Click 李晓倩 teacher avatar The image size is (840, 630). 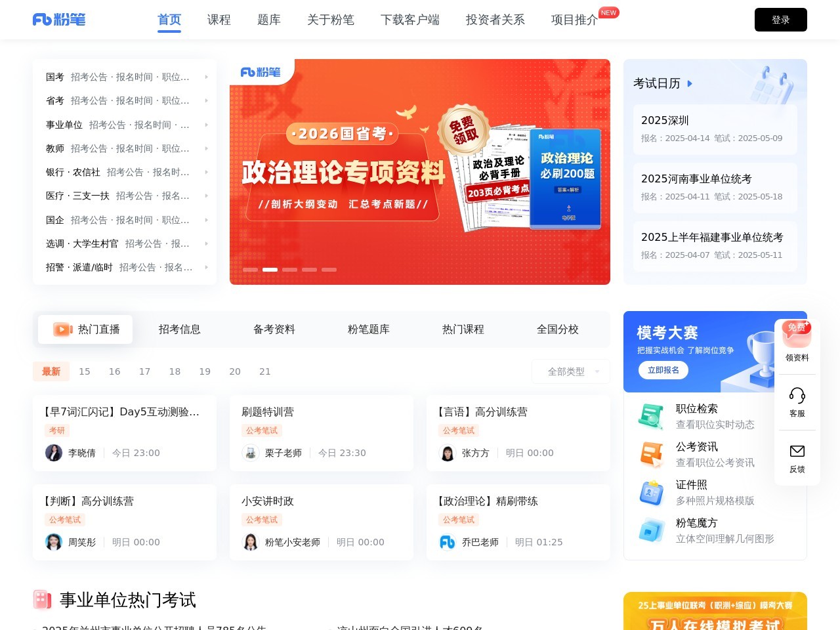coord(54,453)
